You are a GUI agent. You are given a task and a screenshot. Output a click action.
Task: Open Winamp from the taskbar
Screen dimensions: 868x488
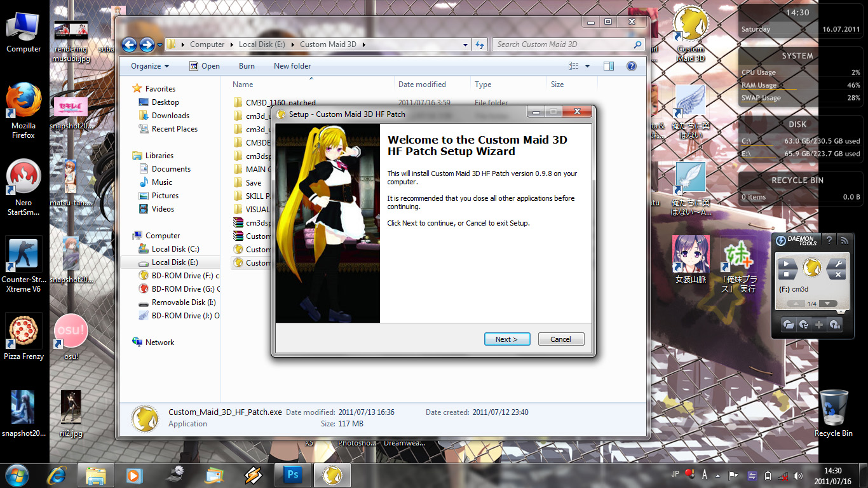click(254, 475)
